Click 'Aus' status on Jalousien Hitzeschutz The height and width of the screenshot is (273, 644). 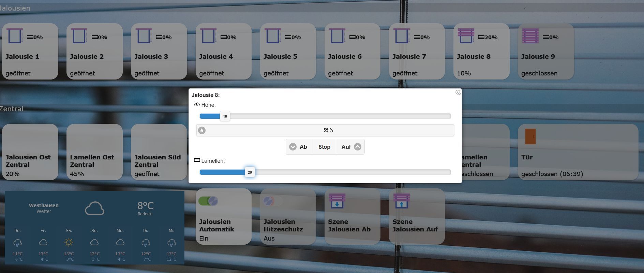pyautogui.click(x=269, y=239)
